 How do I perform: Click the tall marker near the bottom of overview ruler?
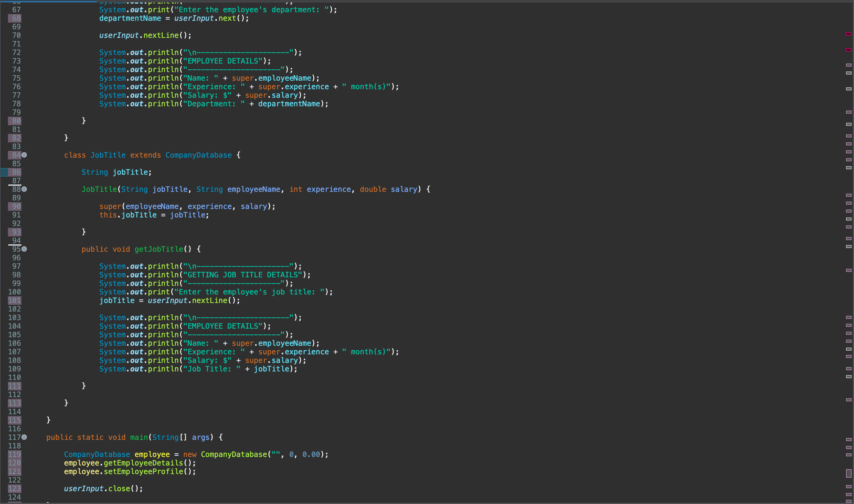point(848,473)
